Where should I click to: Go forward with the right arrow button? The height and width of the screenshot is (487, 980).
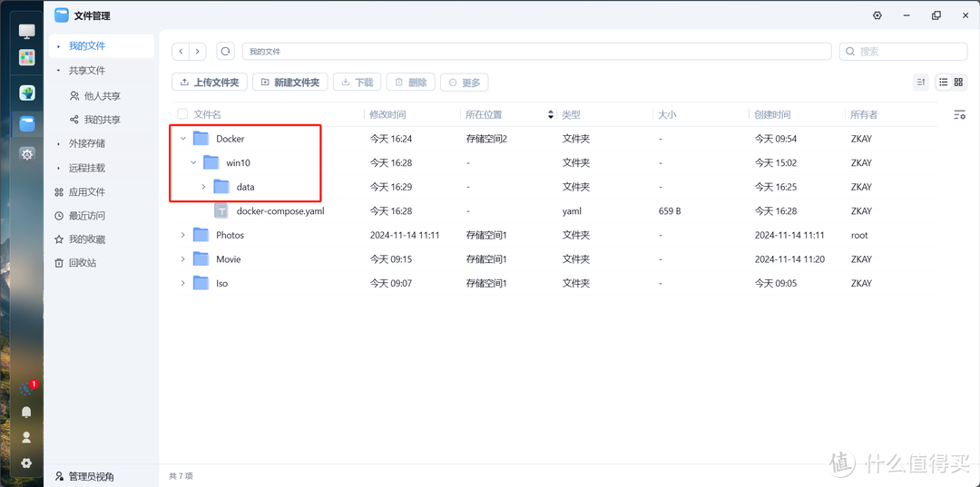tap(198, 51)
